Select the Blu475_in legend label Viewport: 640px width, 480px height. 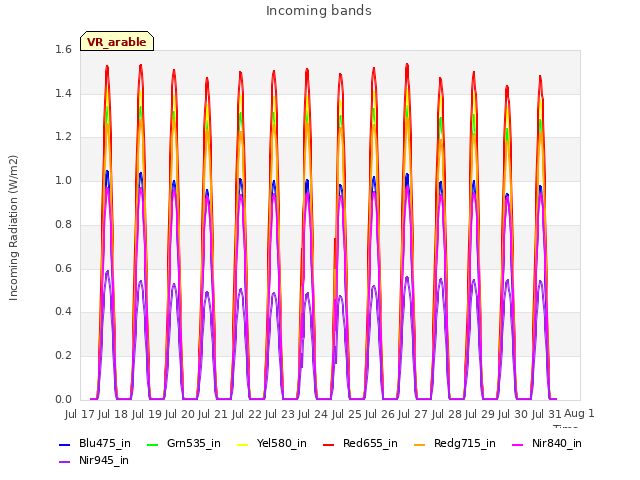coord(105,444)
